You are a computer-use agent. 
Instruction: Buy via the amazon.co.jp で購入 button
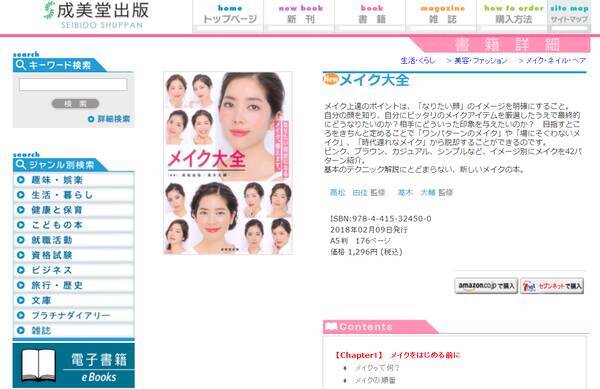[x=486, y=286]
